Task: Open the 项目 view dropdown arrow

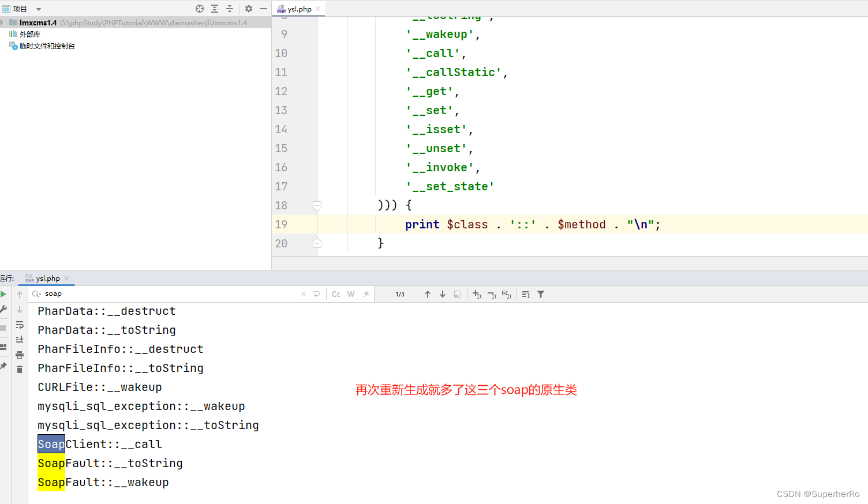Action: pyautogui.click(x=37, y=9)
